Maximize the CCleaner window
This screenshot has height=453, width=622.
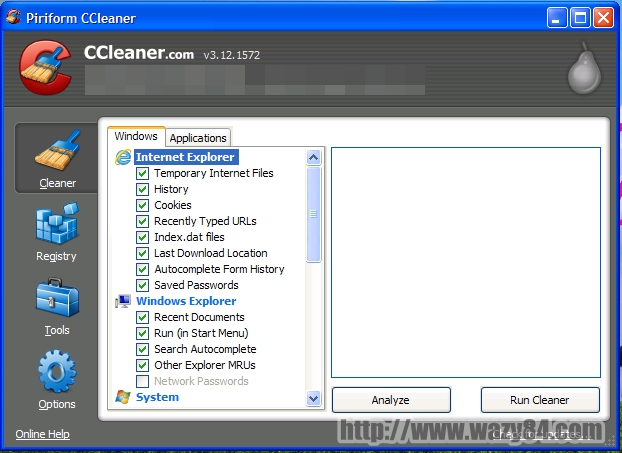(580, 18)
